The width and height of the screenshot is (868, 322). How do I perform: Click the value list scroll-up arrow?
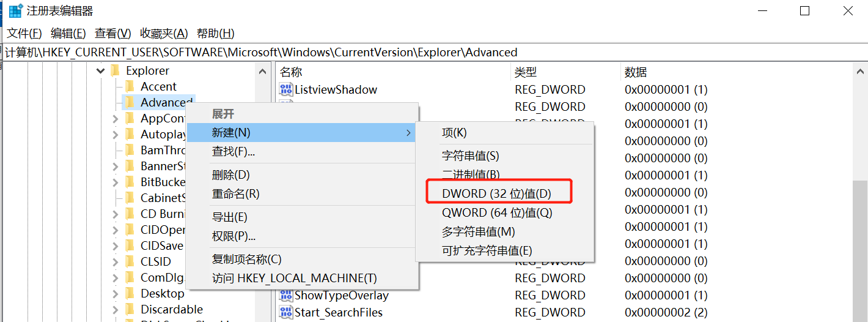[x=860, y=71]
